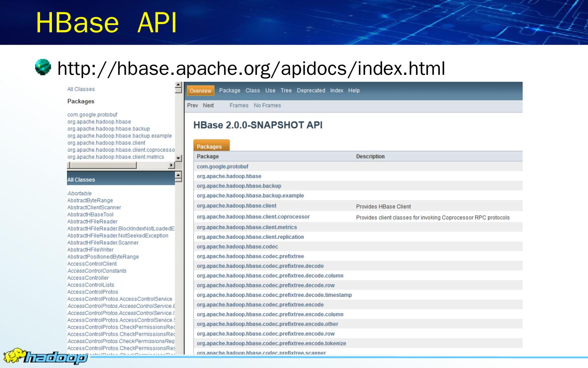The height and width of the screenshot is (368, 588).
Task: Open the AccessController class link
Action: (88, 278)
